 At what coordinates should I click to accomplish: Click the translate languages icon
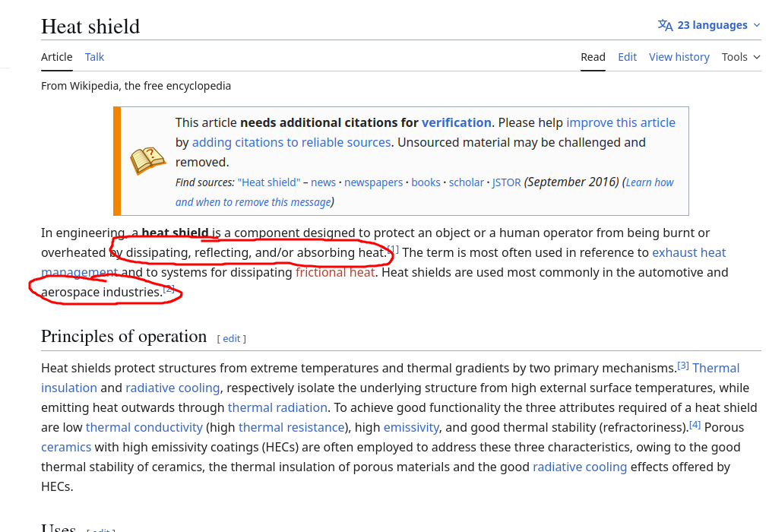click(665, 25)
